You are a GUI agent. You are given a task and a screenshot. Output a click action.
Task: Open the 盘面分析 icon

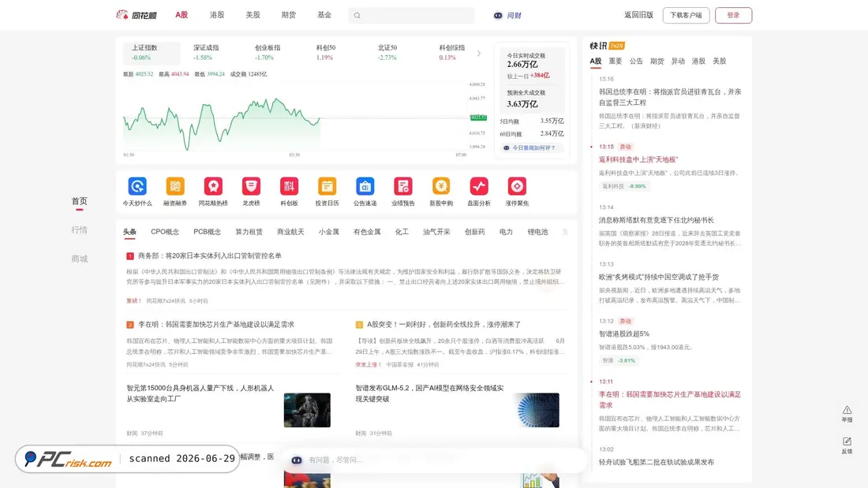pyautogui.click(x=479, y=187)
